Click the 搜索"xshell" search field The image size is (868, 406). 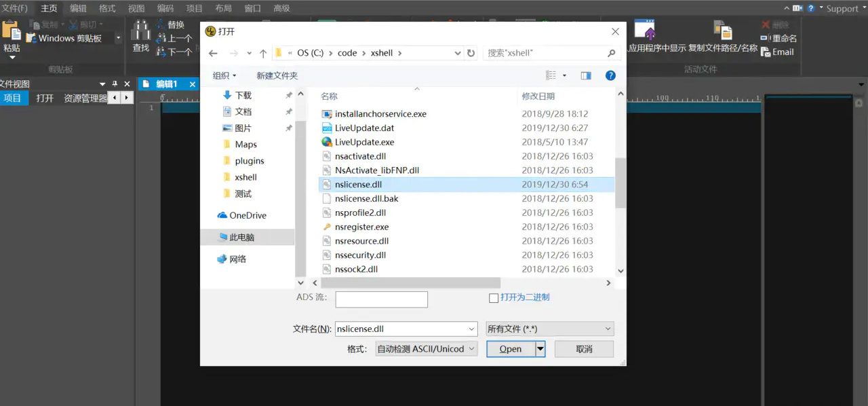coord(545,53)
